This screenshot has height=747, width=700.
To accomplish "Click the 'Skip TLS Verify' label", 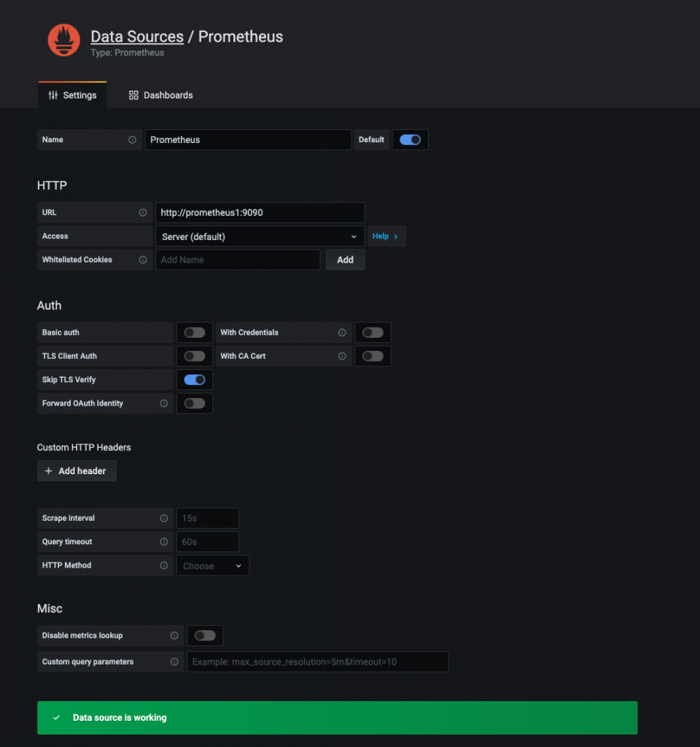I will click(69, 379).
